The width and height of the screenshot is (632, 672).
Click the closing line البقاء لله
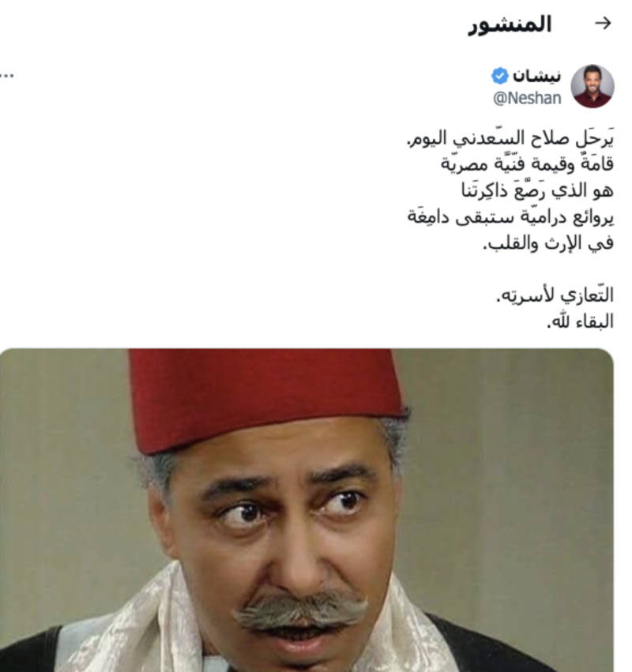pyautogui.click(x=580, y=321)
